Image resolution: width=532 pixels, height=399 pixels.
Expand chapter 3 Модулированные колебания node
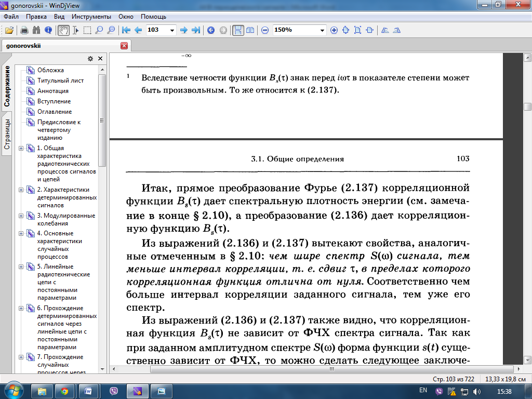(21, 216)
